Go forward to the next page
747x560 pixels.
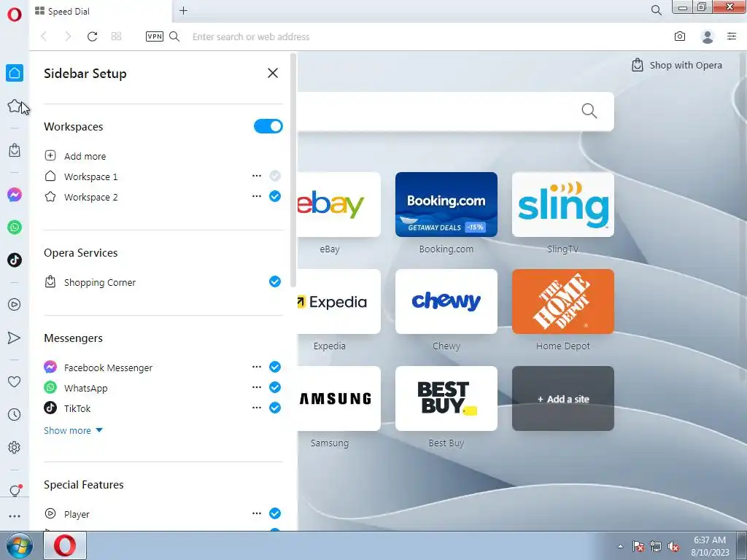(x=68, y=36)
